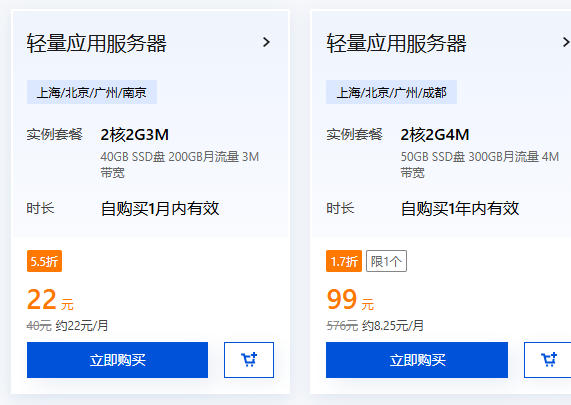Add the 2核2G3M plan to cart

coord(249,360)
